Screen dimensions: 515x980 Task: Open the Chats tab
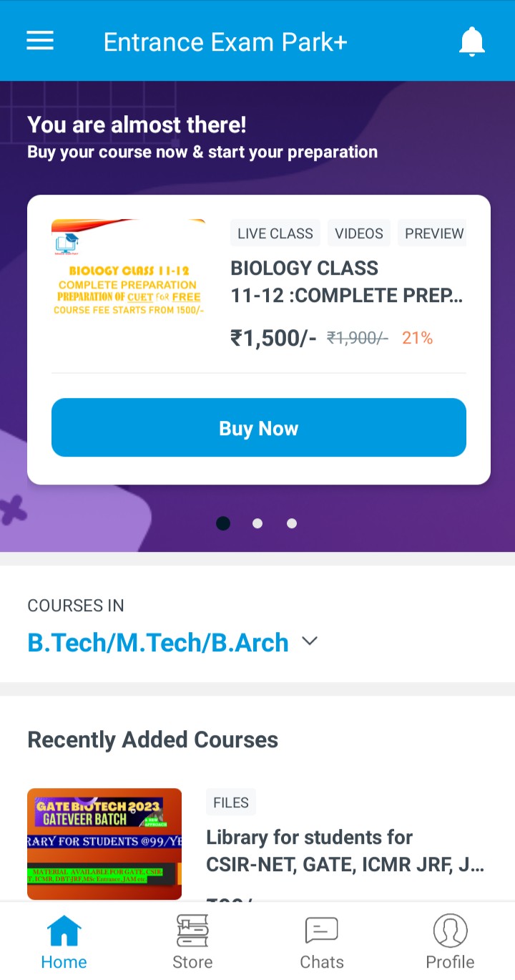321,941
